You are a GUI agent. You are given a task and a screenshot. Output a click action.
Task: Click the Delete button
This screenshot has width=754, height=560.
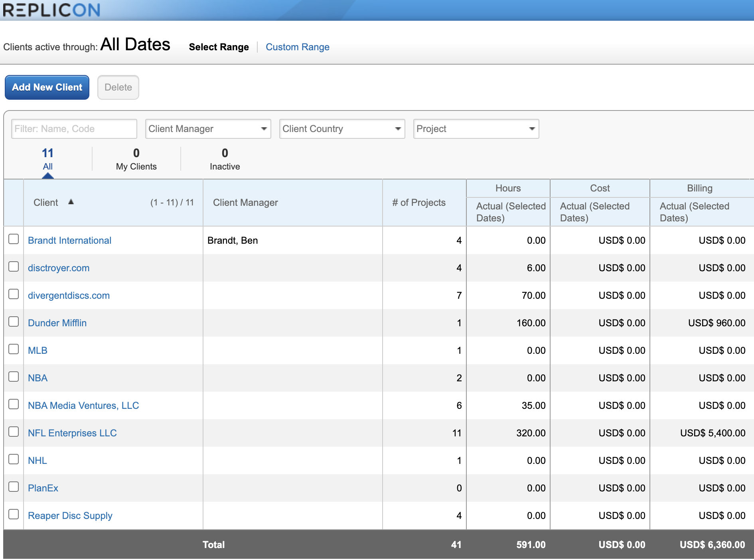(x=118, y=87)
